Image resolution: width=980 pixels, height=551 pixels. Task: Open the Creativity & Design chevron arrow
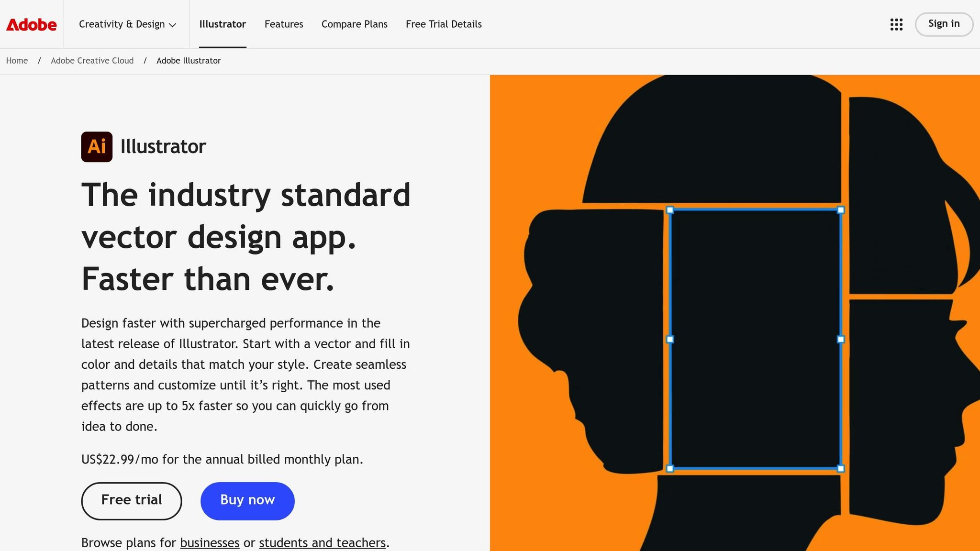point(173,25)
